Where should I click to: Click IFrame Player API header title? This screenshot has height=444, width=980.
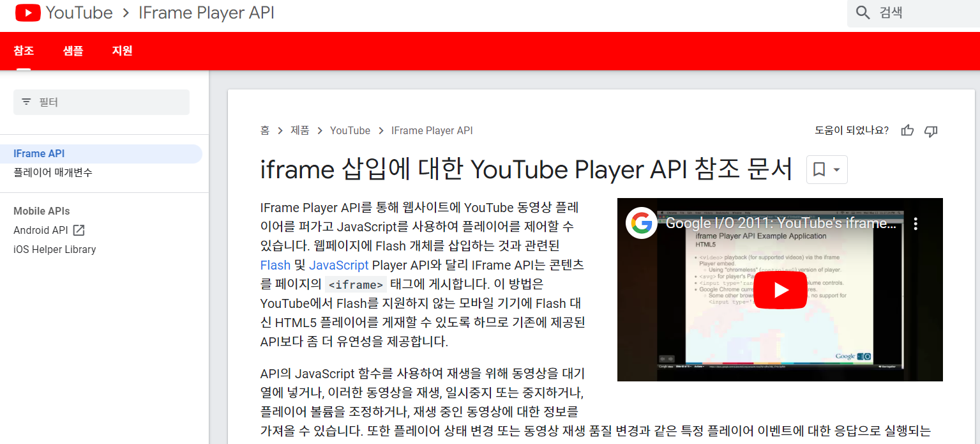[x=206, y=13]
